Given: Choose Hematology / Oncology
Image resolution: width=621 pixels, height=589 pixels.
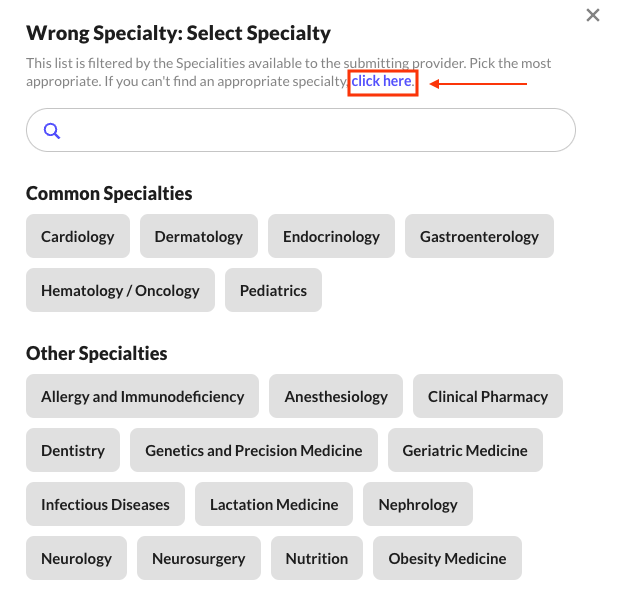Looking at the screenshot, I should [120, 290].
